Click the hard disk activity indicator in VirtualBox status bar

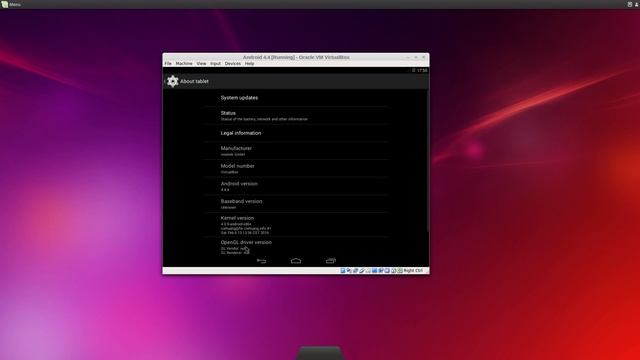click(343, 271)
